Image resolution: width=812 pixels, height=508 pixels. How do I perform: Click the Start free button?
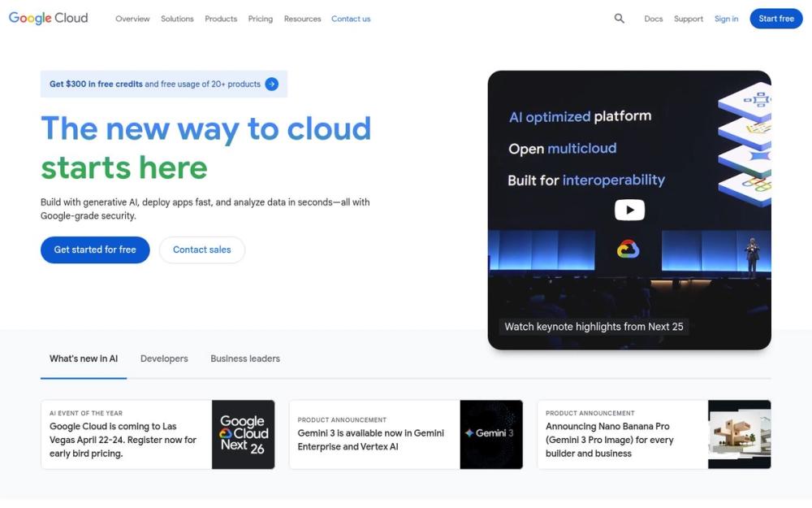(775, 18)
